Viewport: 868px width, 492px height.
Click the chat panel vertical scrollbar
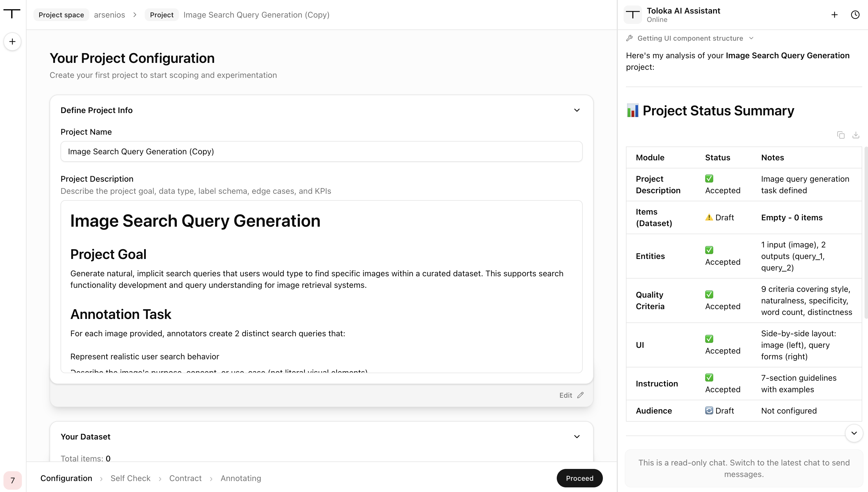tap(866, 232)
